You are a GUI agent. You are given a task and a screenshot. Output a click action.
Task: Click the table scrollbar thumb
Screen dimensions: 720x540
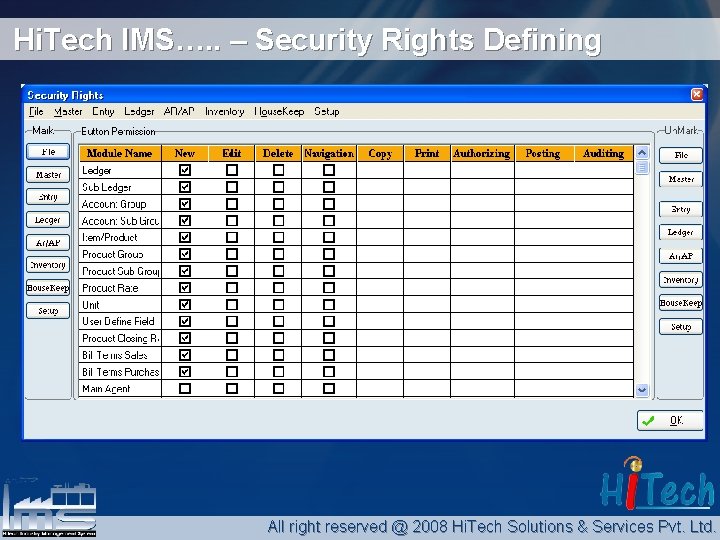[x=642, y=167]
